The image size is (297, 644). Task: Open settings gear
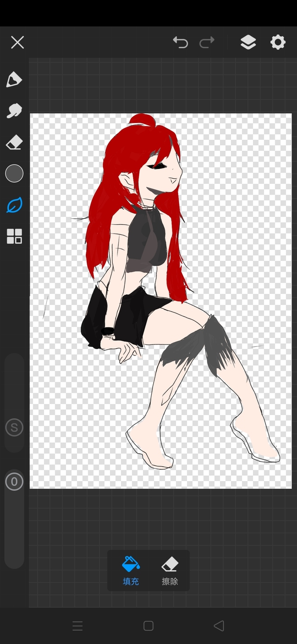(x=278, y=42)
